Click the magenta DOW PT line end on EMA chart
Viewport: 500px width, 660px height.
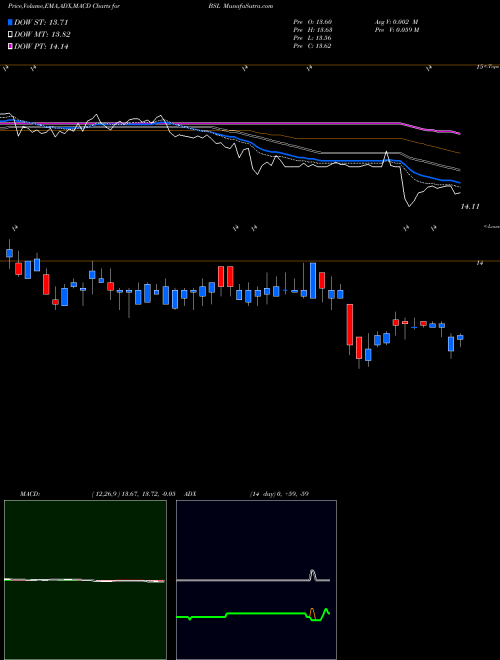(x=458, y=133)
